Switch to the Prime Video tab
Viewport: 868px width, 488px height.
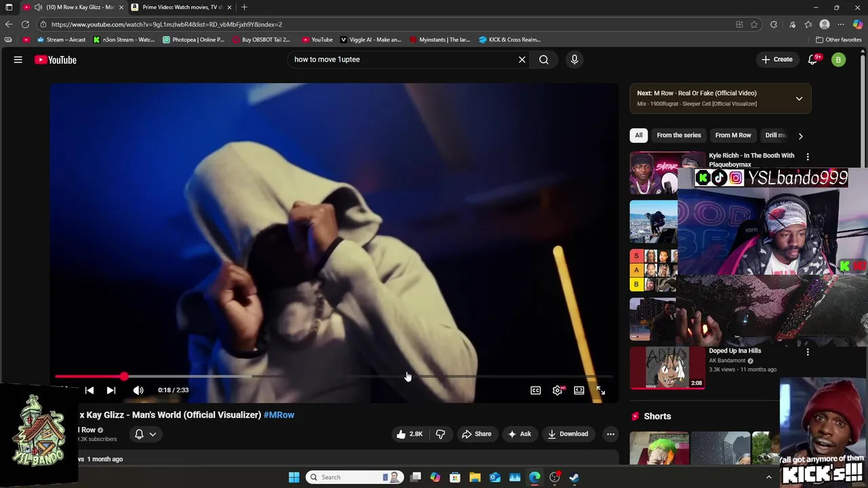182,7
